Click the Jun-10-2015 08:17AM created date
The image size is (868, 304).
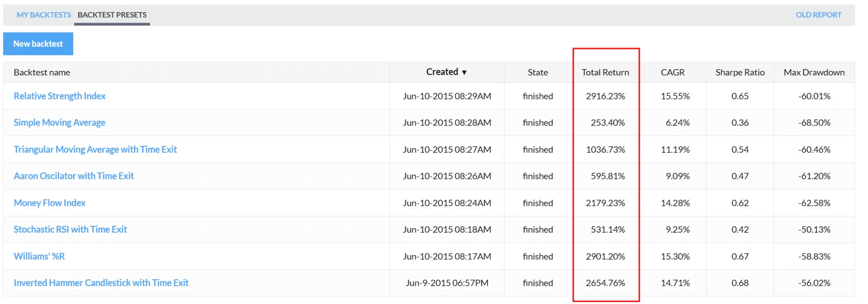[x=447, y=256]
